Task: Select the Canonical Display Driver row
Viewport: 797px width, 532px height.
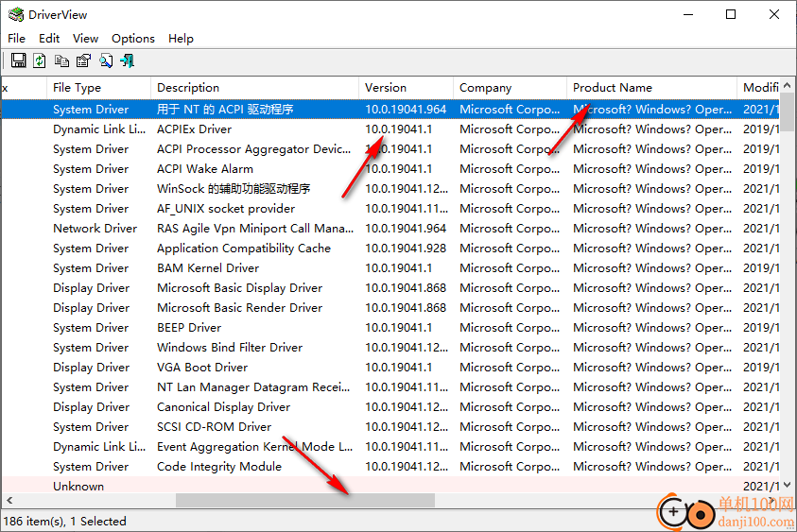Action: [x=390, y=406]
